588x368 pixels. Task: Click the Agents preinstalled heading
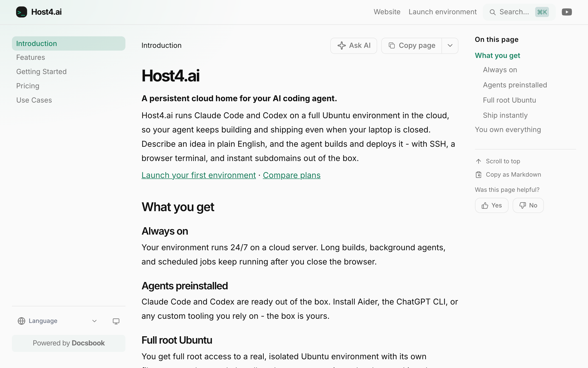point(185,286)
